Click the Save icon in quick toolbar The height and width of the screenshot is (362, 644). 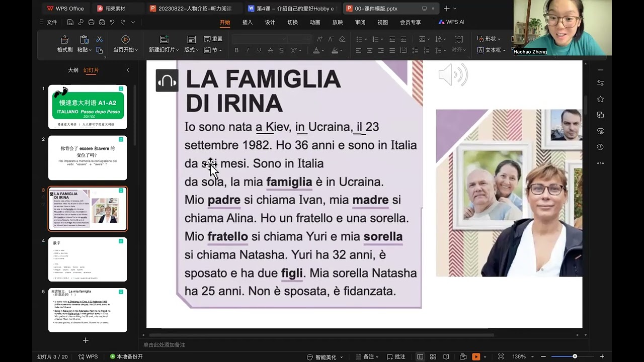tap(70, 22)
